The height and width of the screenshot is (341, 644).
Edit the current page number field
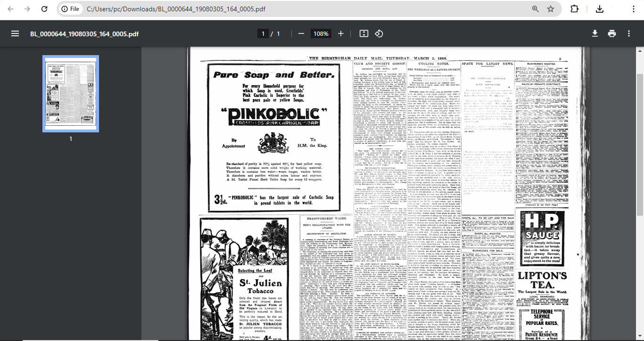click(x=263, y=33)
